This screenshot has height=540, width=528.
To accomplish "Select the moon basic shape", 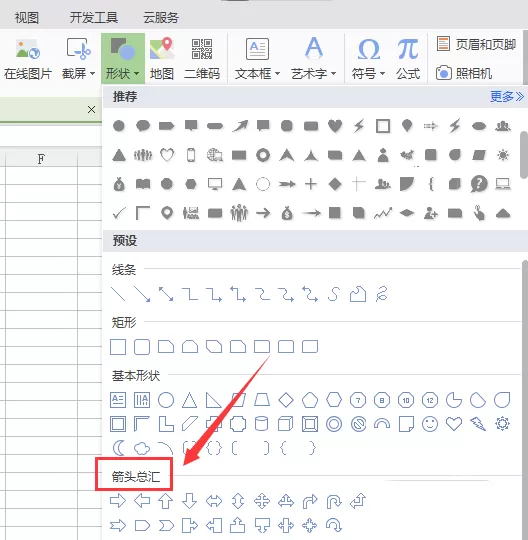I will click(118, 448).
